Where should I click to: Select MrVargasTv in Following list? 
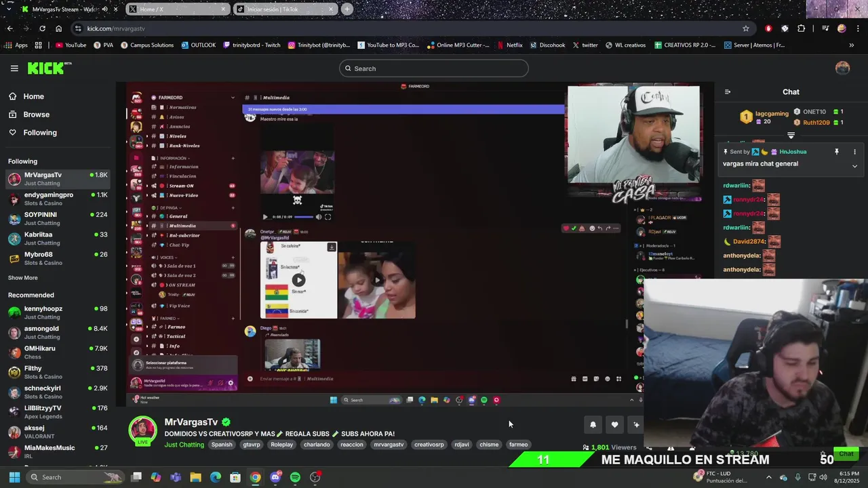pos(58,179)
